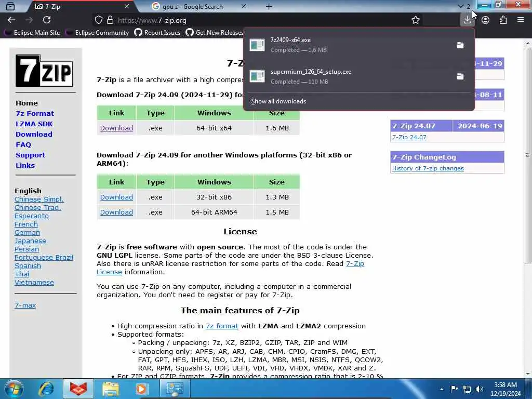532x399 pixels.
Task: Click the volume speaker tray icon
Action: pyautogui.click(x=479, y=389)
